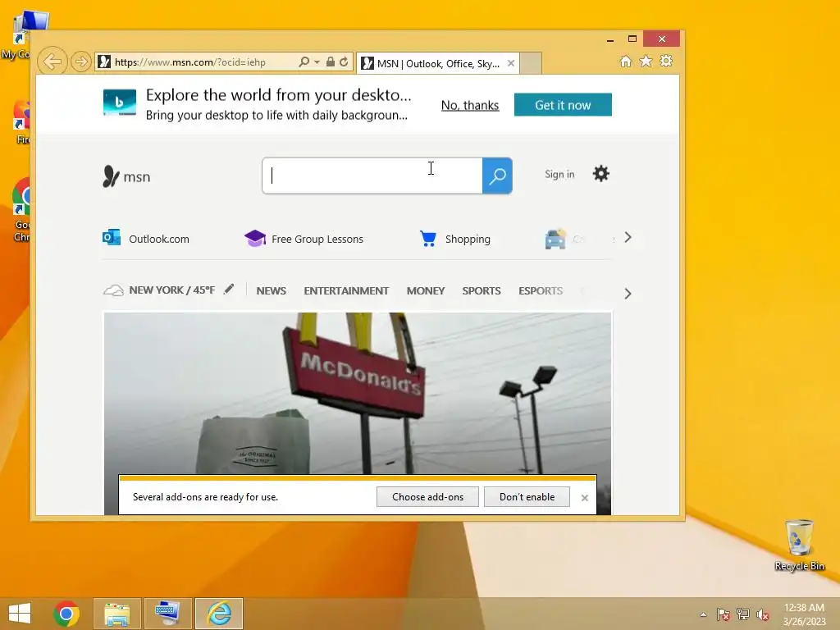
Task: Open Internet Explorer Tools gear
Action: click(x=666, y=62)
